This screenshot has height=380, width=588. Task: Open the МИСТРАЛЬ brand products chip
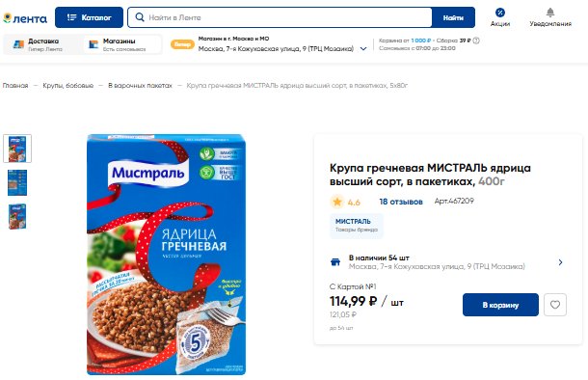point(357,226)
